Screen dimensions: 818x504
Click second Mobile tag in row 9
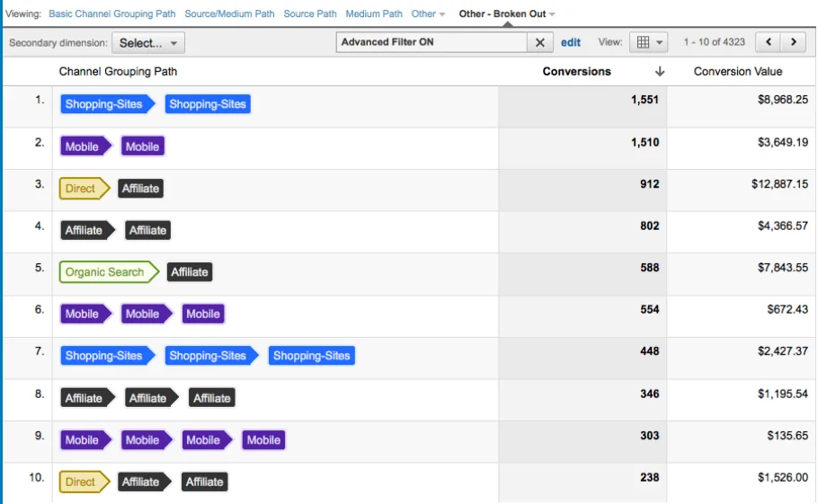click(146, 440)
